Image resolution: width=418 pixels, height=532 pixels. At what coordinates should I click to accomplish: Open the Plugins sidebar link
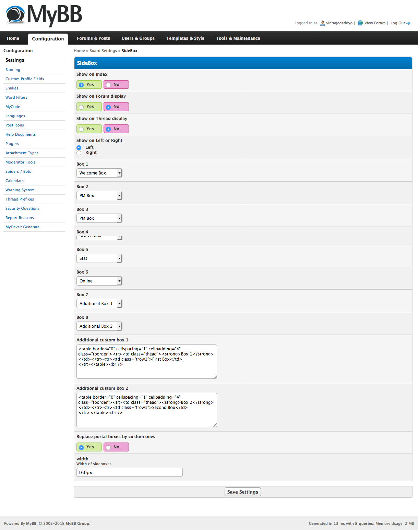click(x=12, y=144)
